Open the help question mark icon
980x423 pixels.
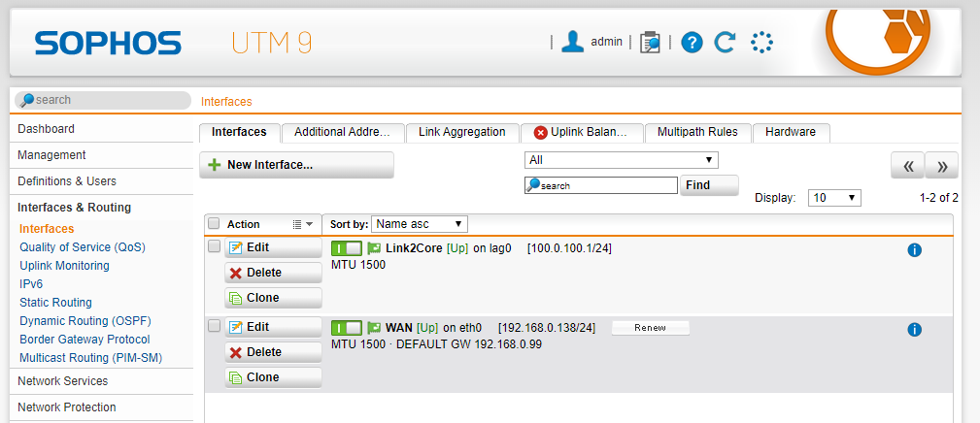[692, 43]
